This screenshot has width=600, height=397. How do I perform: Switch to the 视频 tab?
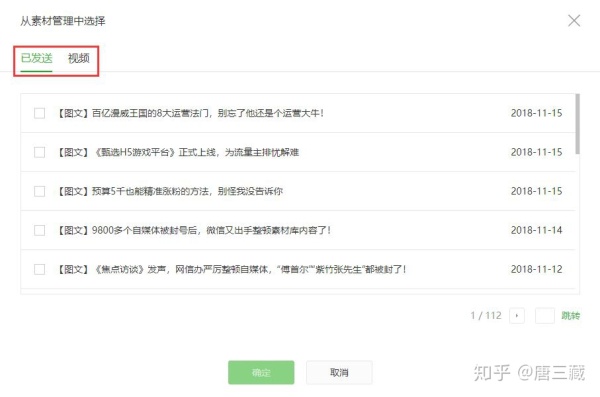tap(79, 58)
